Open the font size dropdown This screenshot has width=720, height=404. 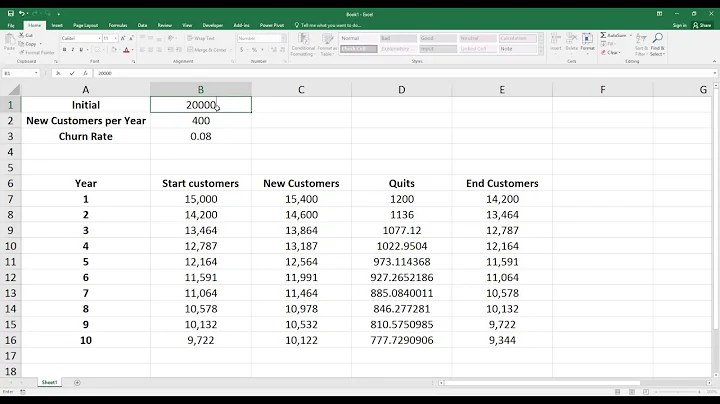[x=115, y=38]
